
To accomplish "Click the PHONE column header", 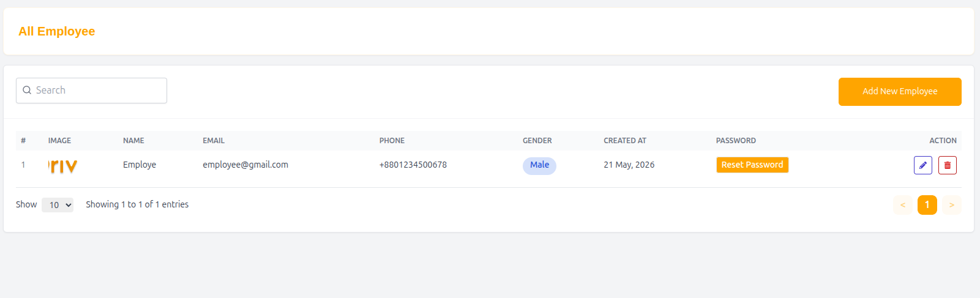I will coord(392,141).
